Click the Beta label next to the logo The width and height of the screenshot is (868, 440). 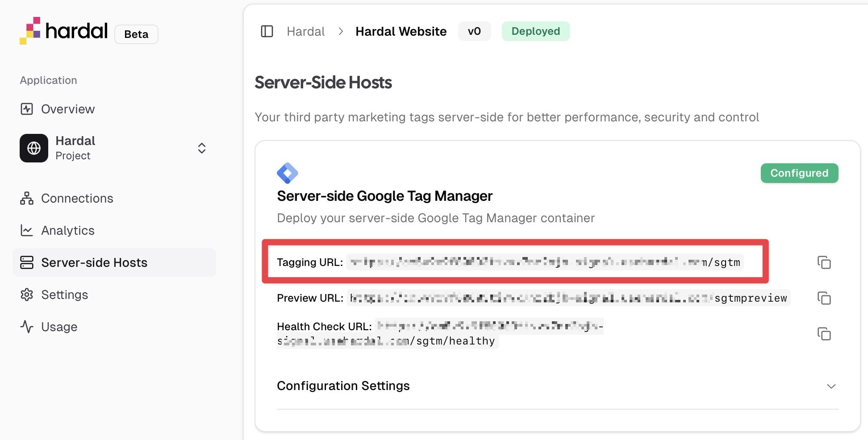click(x=136, y=34)
